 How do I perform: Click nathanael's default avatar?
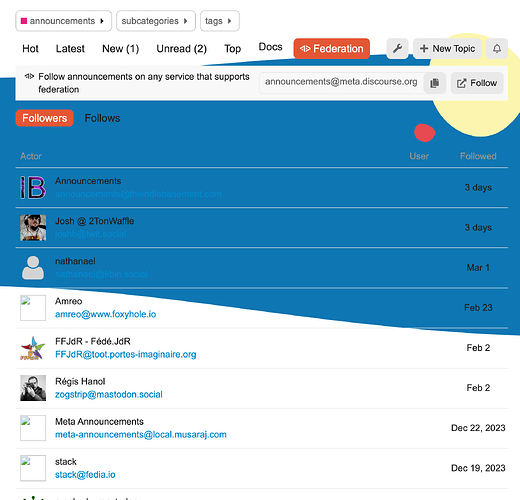pos(33,268)
